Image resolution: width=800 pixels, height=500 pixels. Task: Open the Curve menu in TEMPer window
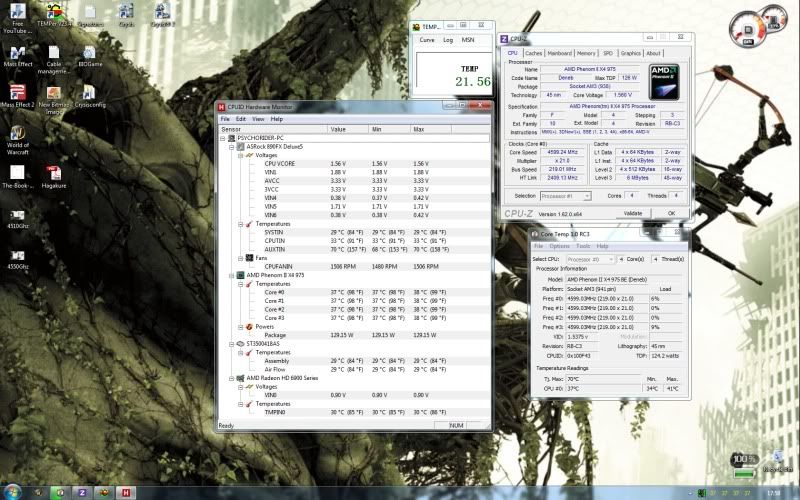pyautogui.click(x=427, y=40)
